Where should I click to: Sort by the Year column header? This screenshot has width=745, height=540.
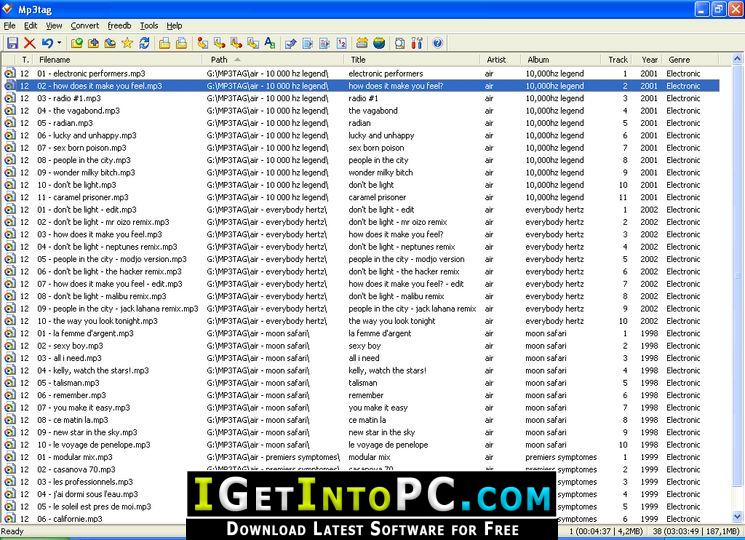[649, 60]
